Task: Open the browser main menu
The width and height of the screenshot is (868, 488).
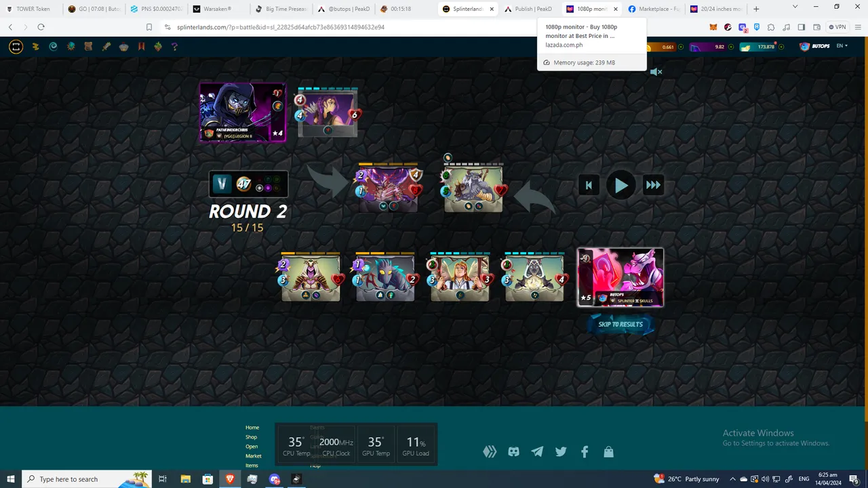Action: (857, 27)
